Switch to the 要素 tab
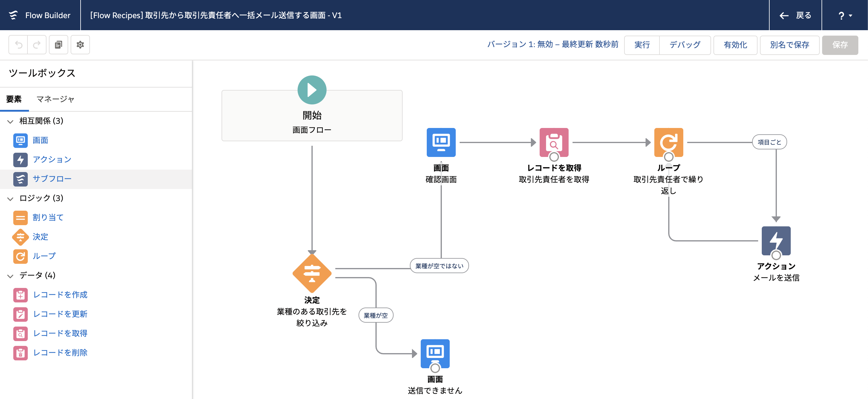This screenshot has height=399, width=868. click(x=14, y=99)
